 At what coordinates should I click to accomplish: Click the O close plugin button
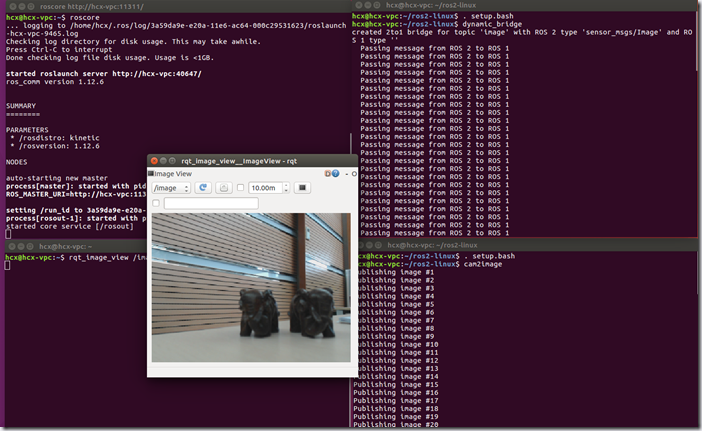(x=354, y=174)
